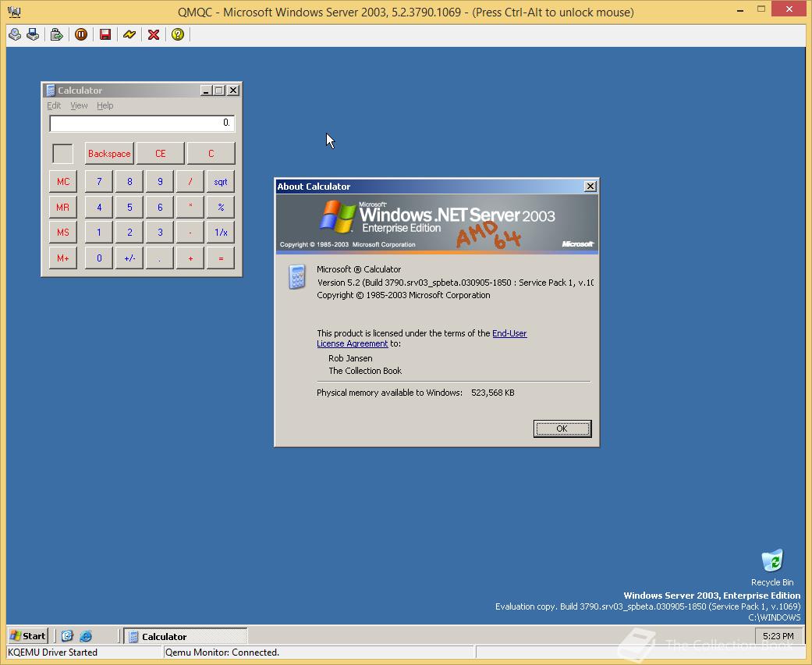Click the red X stop icon in toolbar

pyautogui.click(x=154, y=34)
